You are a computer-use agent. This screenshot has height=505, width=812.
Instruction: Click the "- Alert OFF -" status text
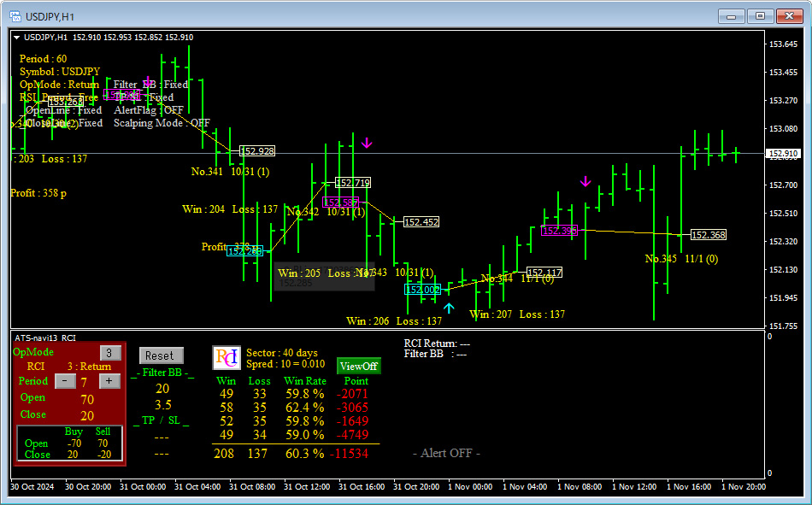point(446,453)
